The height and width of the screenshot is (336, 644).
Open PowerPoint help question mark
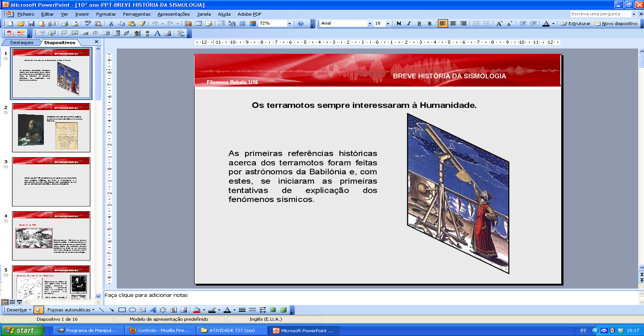click(x=300, y=23)
